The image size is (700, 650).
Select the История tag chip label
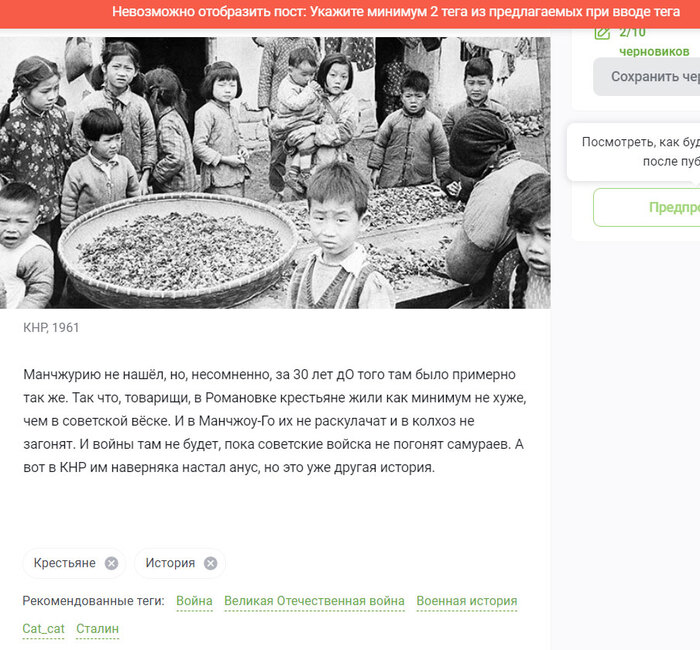pos(170,563)
